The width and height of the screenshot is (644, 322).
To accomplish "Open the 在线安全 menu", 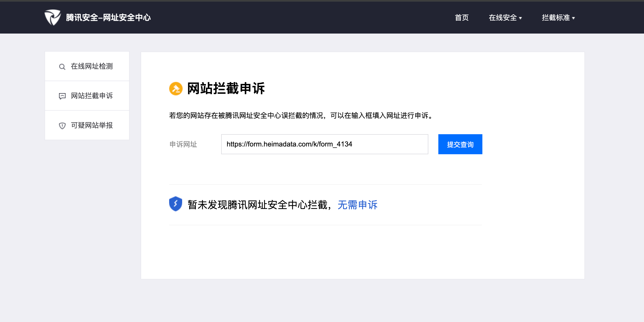I will click(502, 18).
